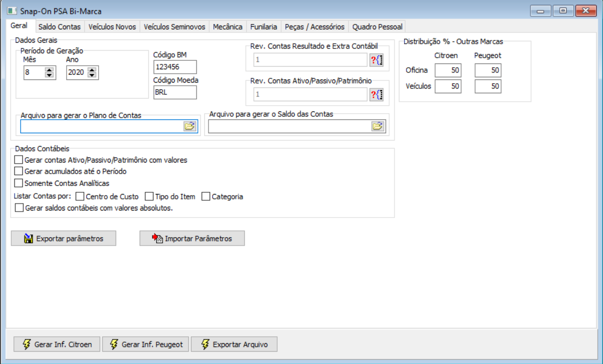Open the Funilaria tab
The width and height of the screenshot is (603, 364).
(263, 27)
